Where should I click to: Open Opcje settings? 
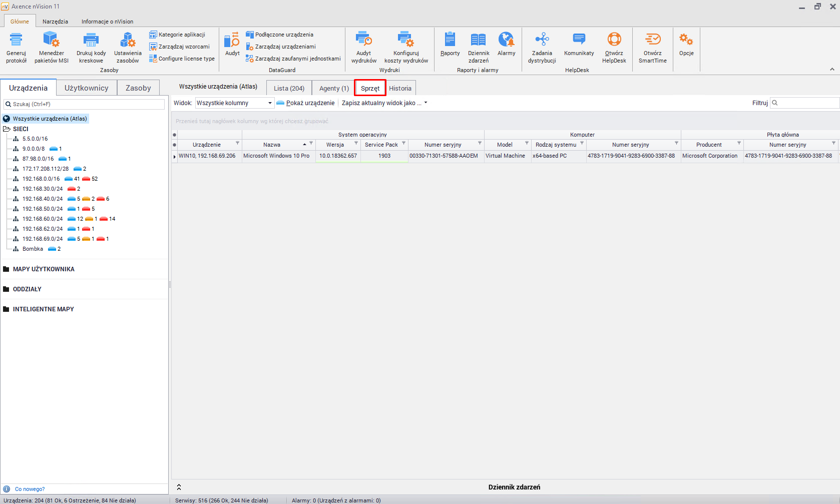point(686,44)
